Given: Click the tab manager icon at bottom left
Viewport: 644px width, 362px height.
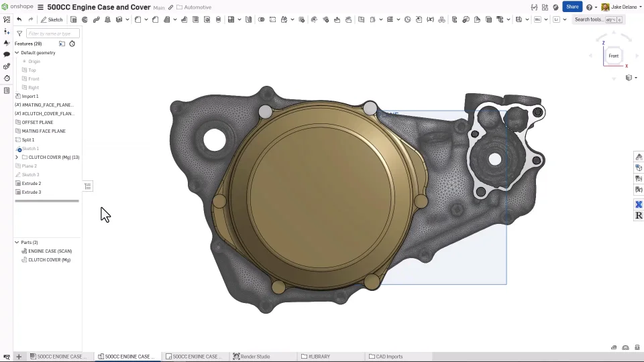Looking at the screenshot, I should tap(7, 357).
